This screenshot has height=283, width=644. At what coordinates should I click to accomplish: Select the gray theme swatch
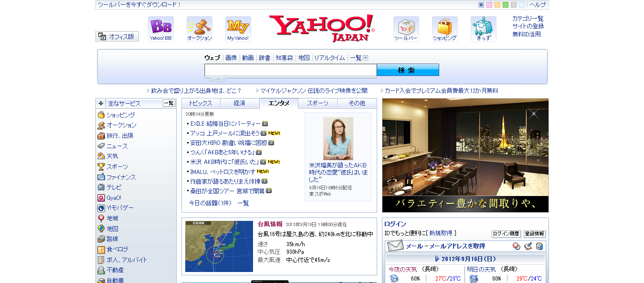pyautogui.click(x=514, y=5)
